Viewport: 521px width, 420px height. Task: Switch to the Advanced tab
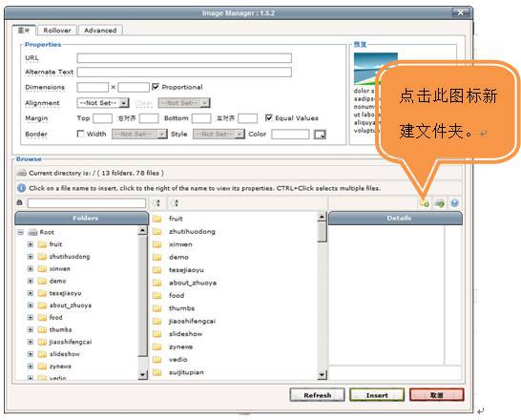point(100,31)
